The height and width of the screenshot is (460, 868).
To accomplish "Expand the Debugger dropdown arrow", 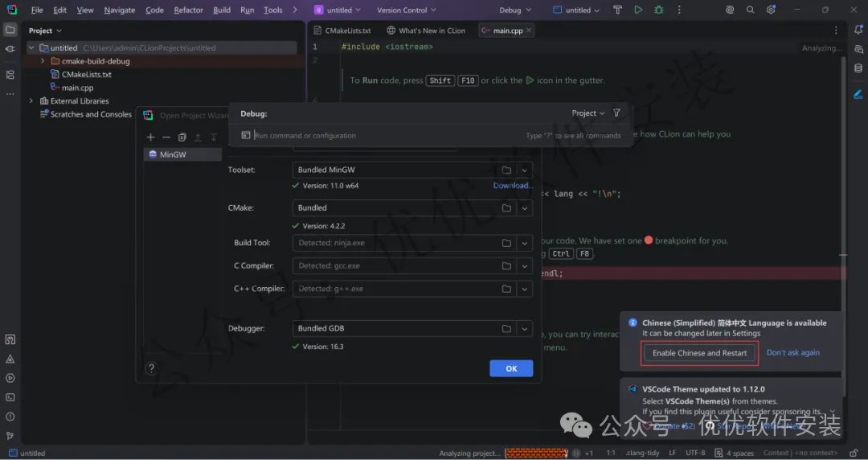I will [524, 329].
